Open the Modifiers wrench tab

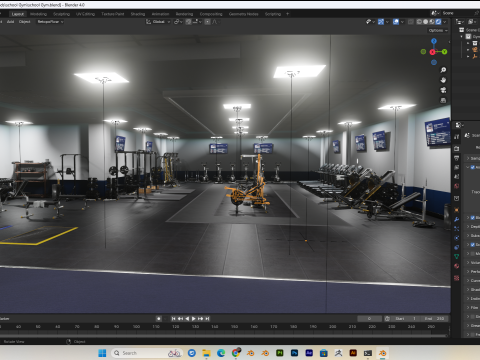coord(457,219)
